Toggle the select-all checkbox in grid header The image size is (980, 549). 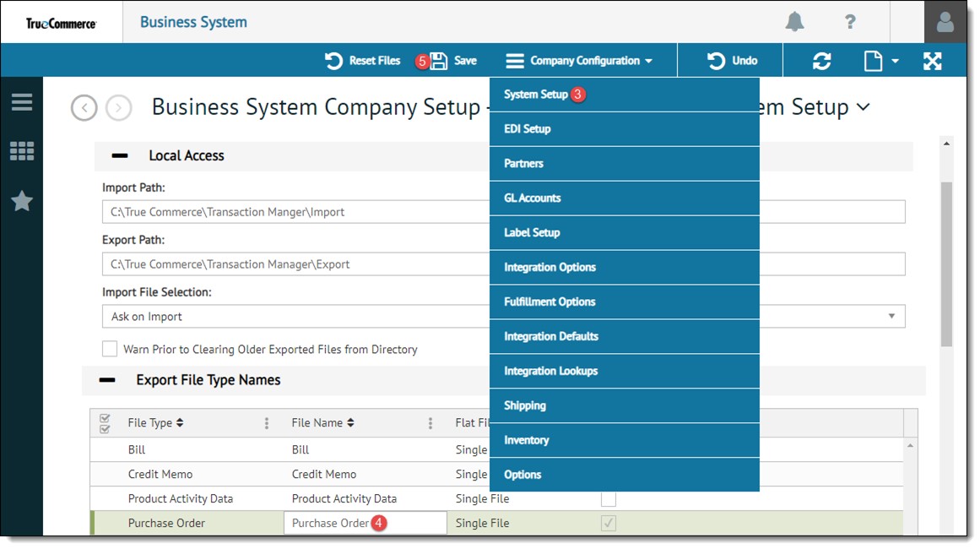(105, 423)
